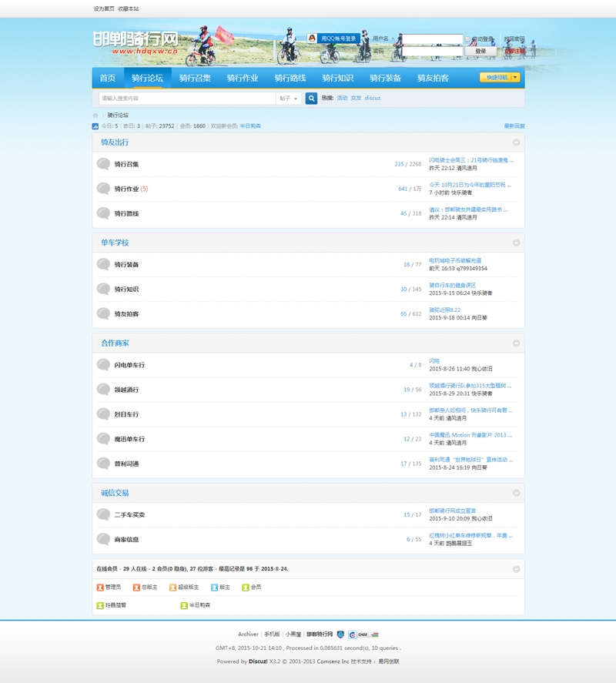The height and width of the screenshot is (683, 616).
Task: Click the blue search magnifier button
Action: coord(311,99)
